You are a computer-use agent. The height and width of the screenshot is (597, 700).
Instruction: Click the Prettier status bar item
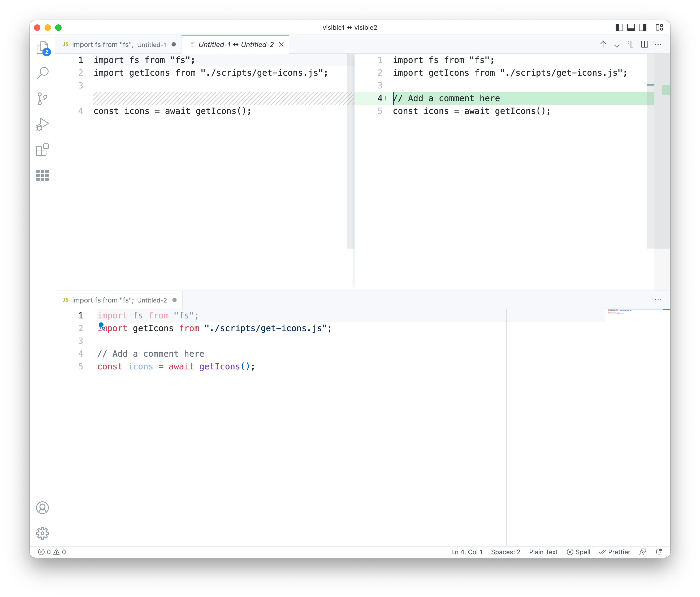pos(615,552)
